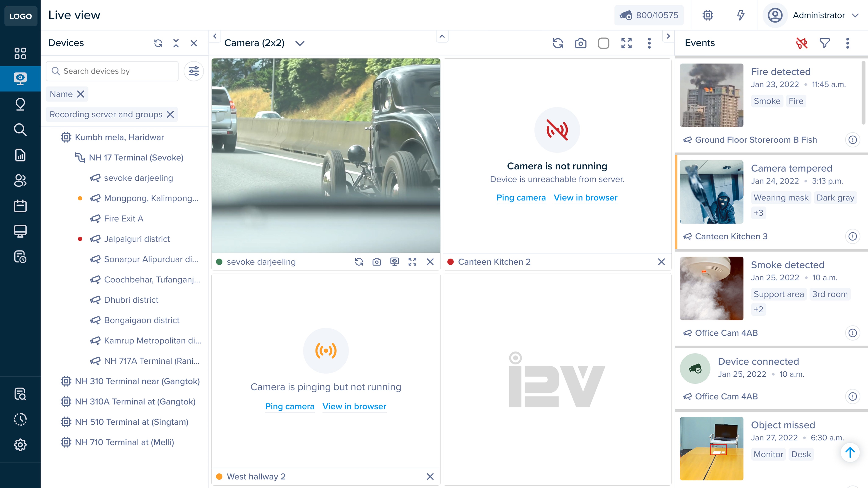Toggle the square checkbox in Camera toolbar

603,43
